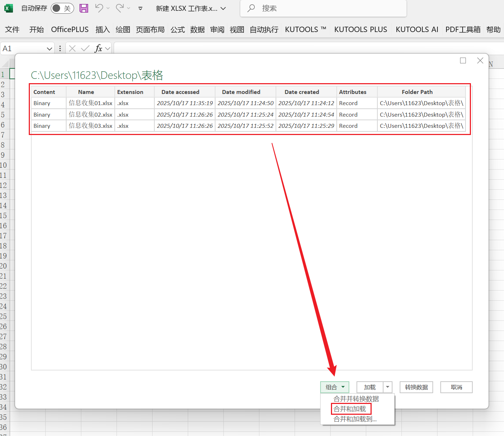504x436 pixels.
Task: Select 合并和加载 from the Combine menu
Action: [351, 409]
